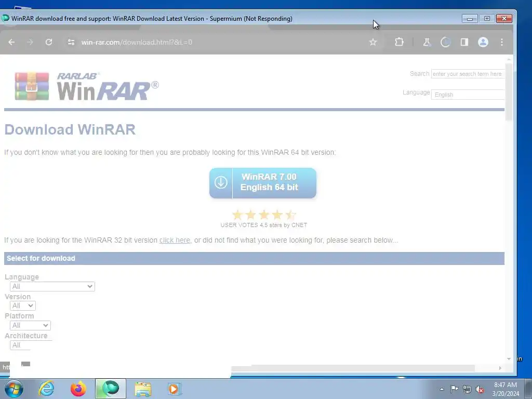This screenshot has height=399, width=532.
Task: Launch Internet Explorer from the taskbar
Action: [x=46, y=389]
